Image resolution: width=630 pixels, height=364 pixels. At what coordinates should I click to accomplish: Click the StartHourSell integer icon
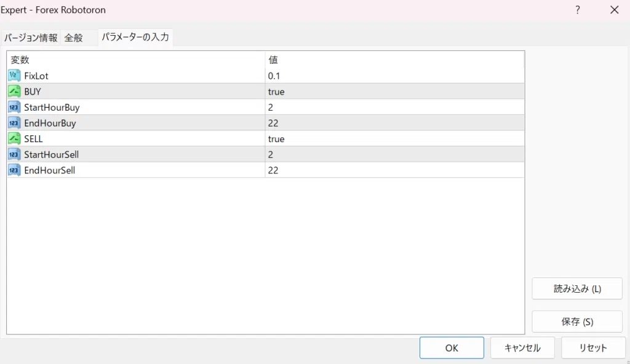(14, 154)
